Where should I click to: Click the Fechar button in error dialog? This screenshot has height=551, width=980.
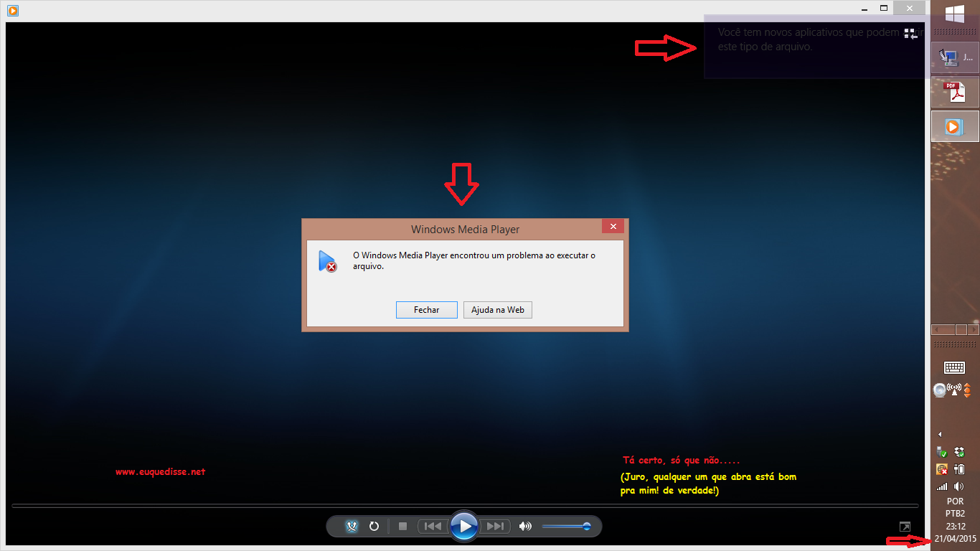coord(426,310)
